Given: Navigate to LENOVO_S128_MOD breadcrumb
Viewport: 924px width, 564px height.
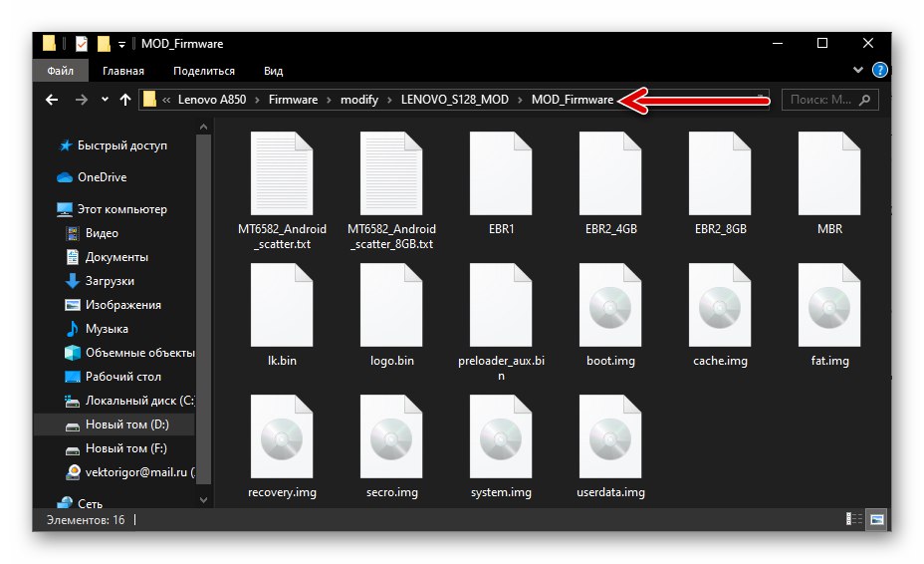Looking at the screenshot, I should (x=454, y=100).
